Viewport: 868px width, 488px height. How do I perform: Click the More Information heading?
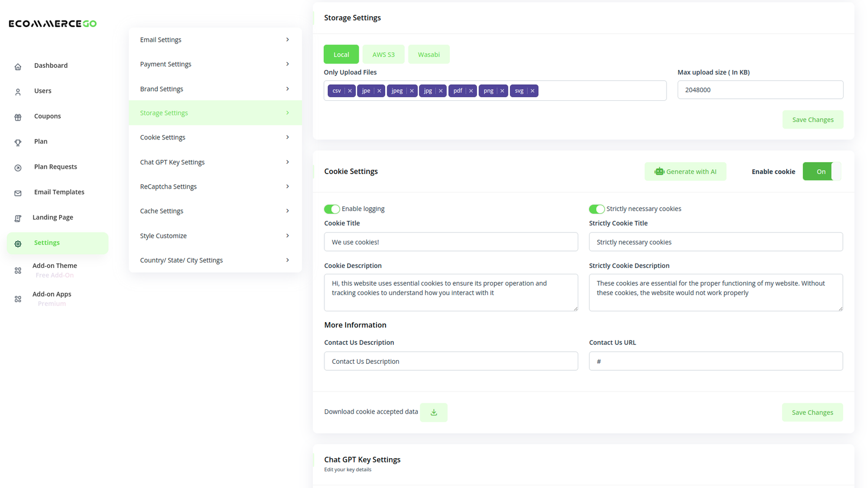[x=355, y=325]
